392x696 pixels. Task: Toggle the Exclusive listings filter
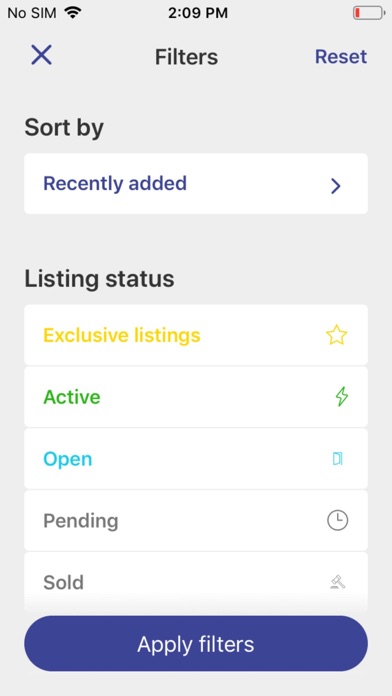pyautogui.click(x=196, y=335)
